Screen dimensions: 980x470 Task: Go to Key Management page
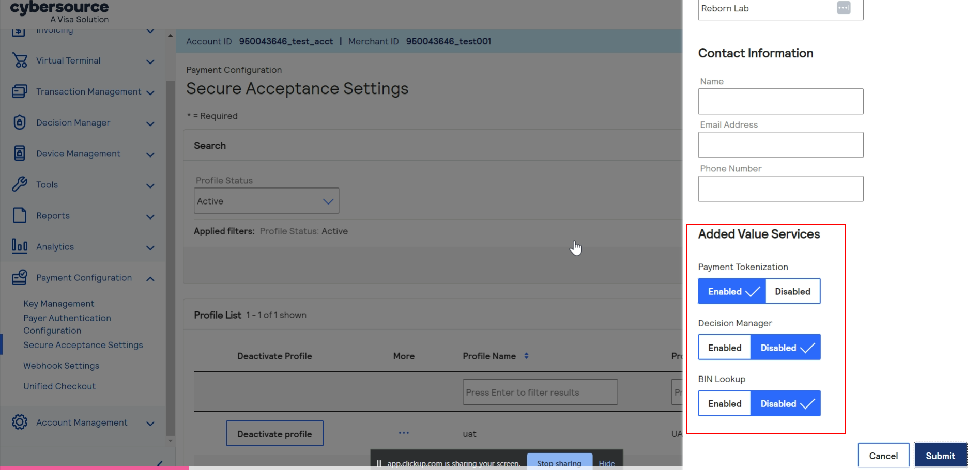tap(58, 304)
